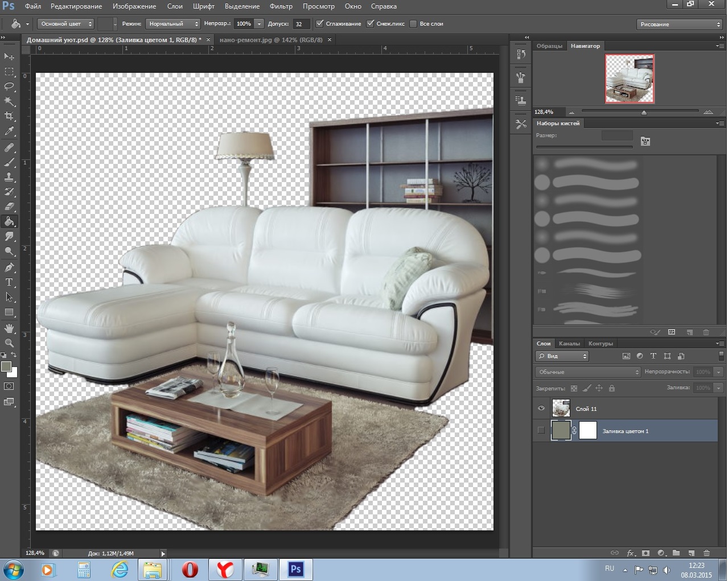Open the Layers panel flyout menu
Image resolution: width=728 pixels, height=581 pixels.
(720, 343)
